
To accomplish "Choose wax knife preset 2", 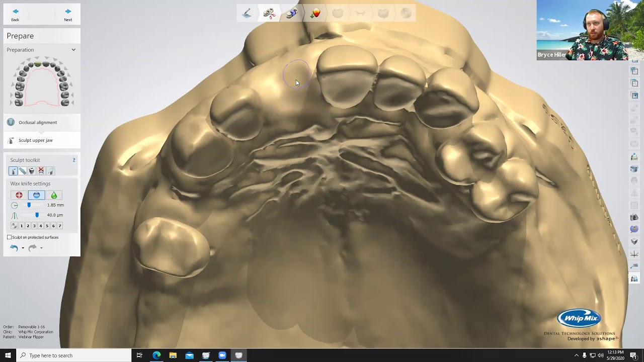I will pyautogui.click(x=28, y=226).
